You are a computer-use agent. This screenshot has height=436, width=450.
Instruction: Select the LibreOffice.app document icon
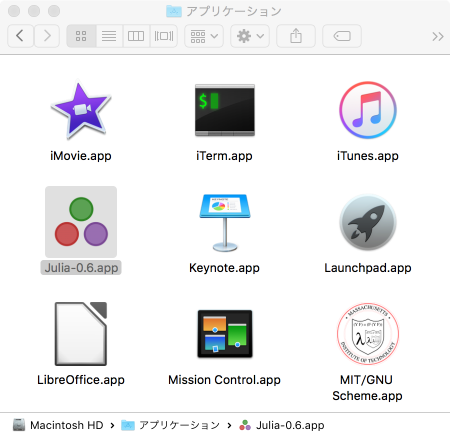point(81,334)
